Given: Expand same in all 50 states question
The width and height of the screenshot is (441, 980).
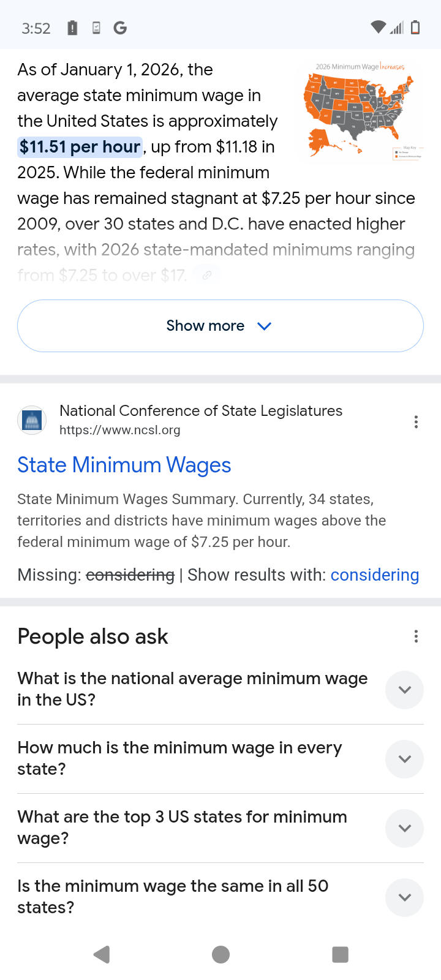Looking at the screenshot, I should pos(404,897).
